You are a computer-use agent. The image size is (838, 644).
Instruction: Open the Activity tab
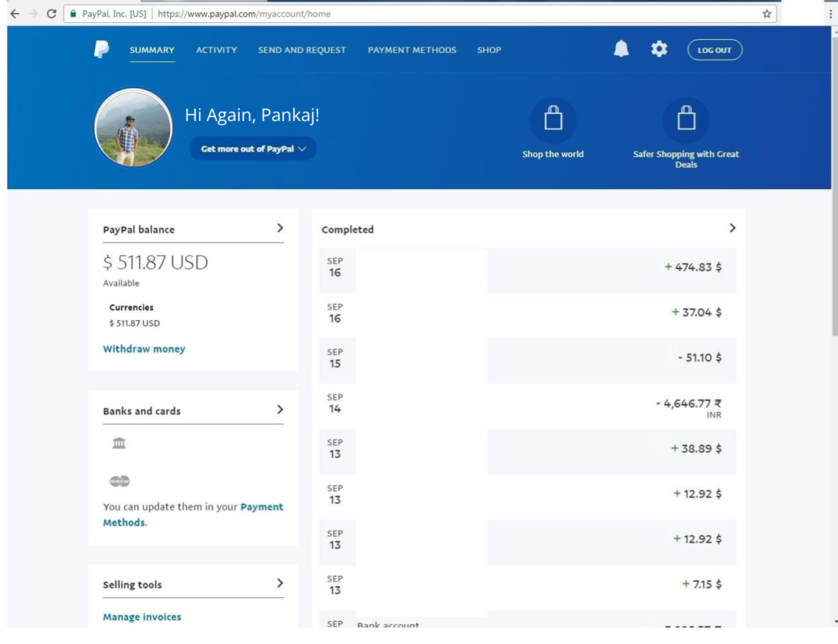[216, 50]
